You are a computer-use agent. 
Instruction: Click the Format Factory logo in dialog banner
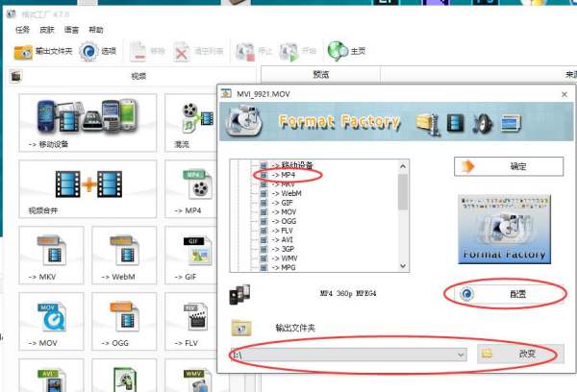(243, 121)
